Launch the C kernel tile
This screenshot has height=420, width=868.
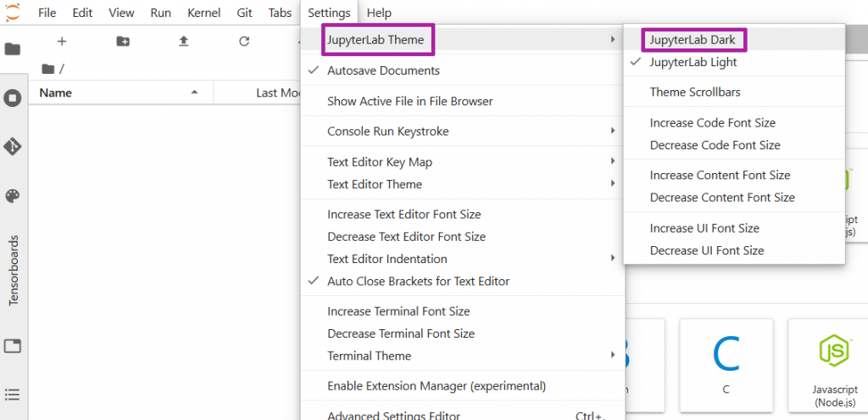point(726,365)
